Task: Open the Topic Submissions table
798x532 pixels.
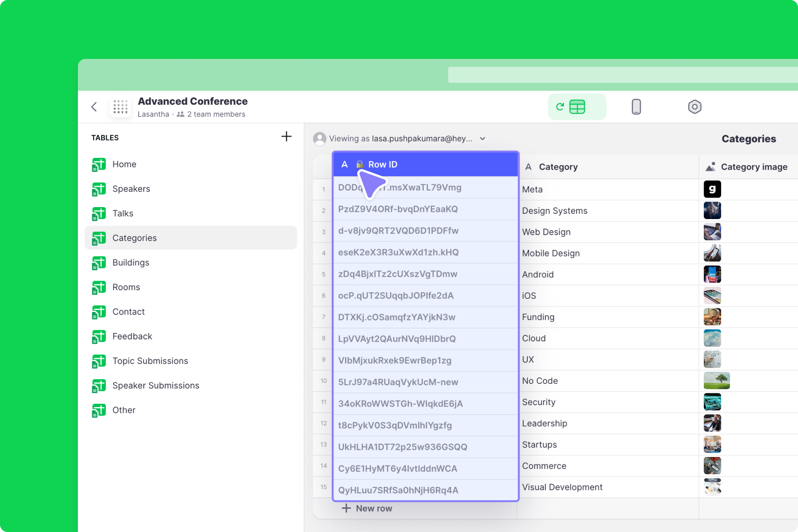Action: point(150,361)
